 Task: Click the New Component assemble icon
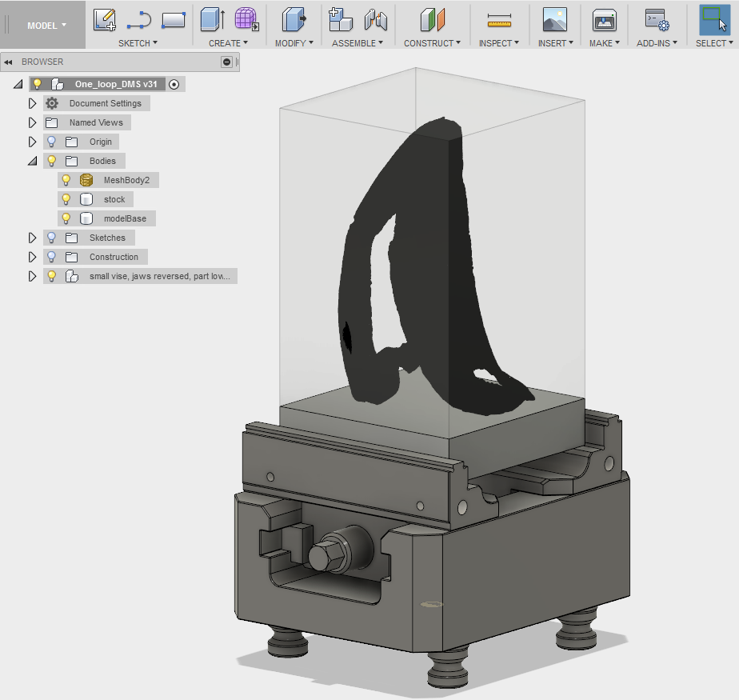(340, 20)
